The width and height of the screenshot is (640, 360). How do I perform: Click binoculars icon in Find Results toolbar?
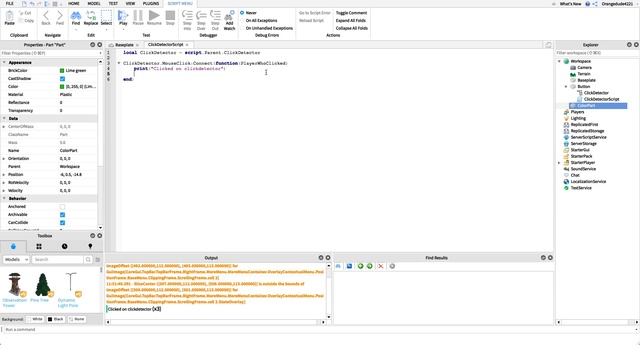(338, 266)
